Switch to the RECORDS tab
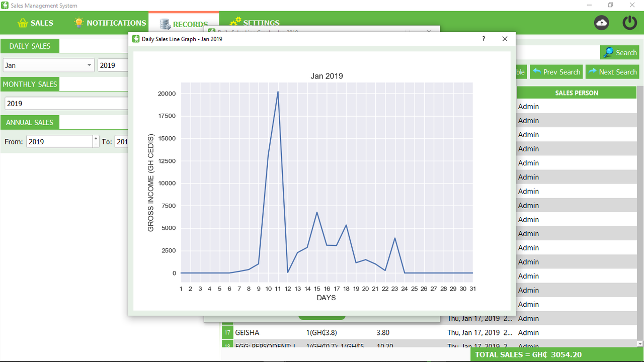The image size is (644, 362). (x=184, y=23)
